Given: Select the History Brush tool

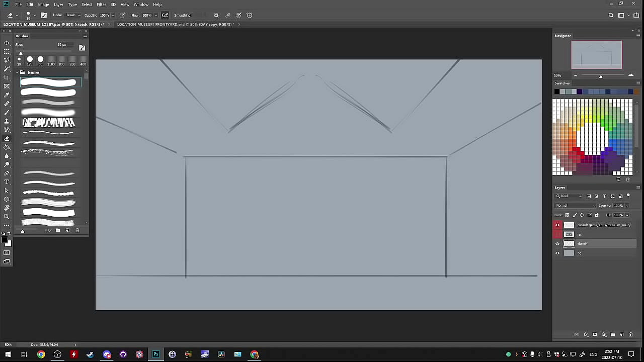Looking at the screenshot, I should (7, 130).
